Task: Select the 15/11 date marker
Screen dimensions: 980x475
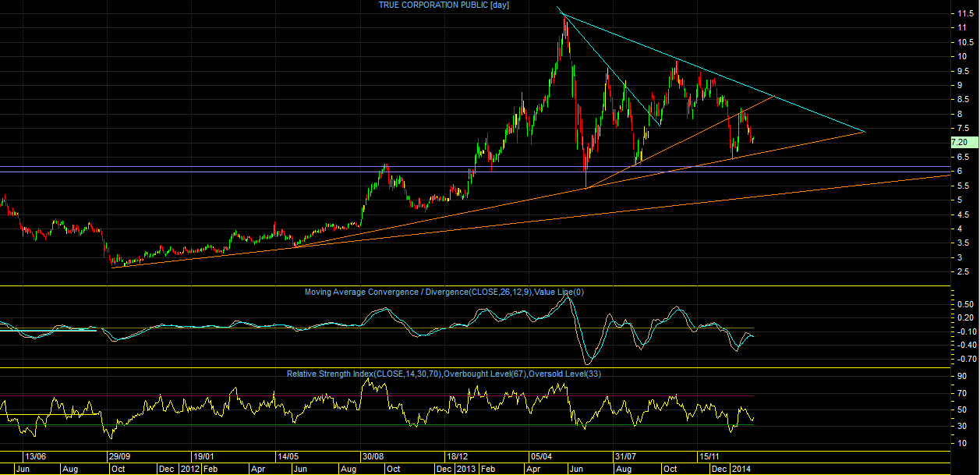Action: pos(709,456)
